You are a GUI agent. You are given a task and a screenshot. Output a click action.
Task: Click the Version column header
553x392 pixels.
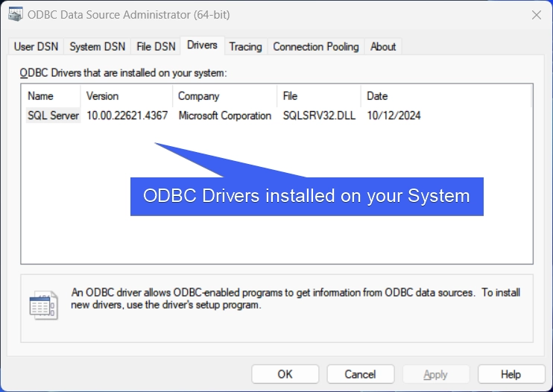coord(127,96)
